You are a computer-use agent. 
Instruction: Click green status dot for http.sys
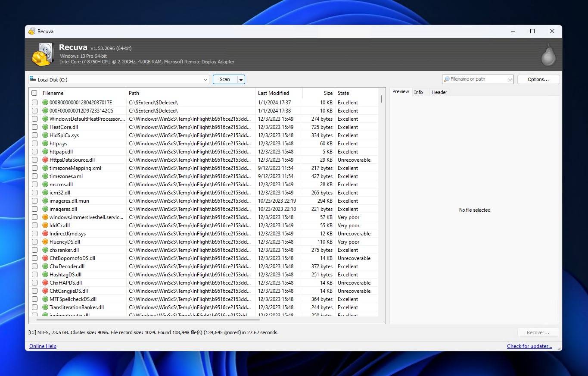coord(45,144)
